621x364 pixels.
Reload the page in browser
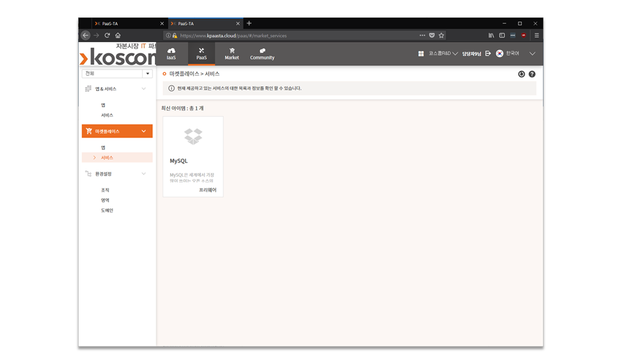point(107,35)
